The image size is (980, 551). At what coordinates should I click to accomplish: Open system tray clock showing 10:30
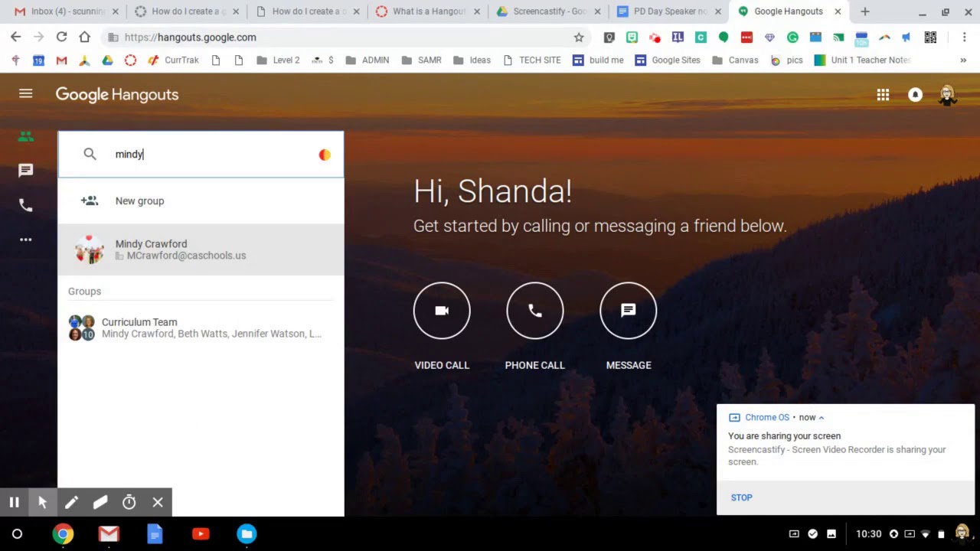pyautogui.click(x=868, y=534)
